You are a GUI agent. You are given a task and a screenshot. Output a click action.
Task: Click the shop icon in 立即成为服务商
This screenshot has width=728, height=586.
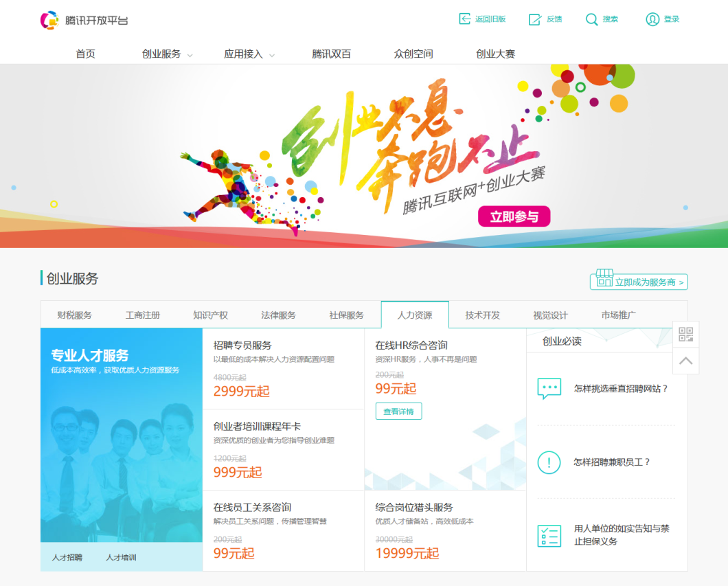point(604,278)
